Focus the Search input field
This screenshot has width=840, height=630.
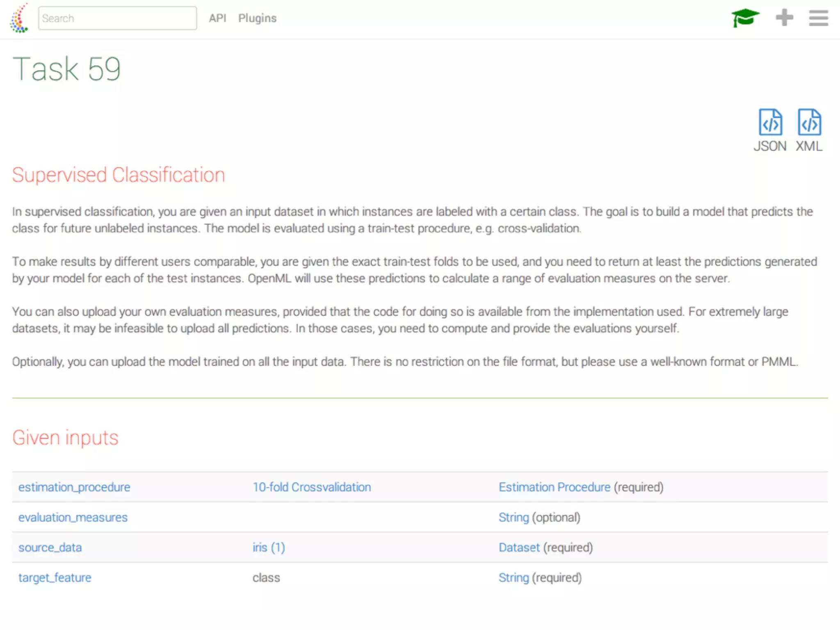(x=117, y=18)
